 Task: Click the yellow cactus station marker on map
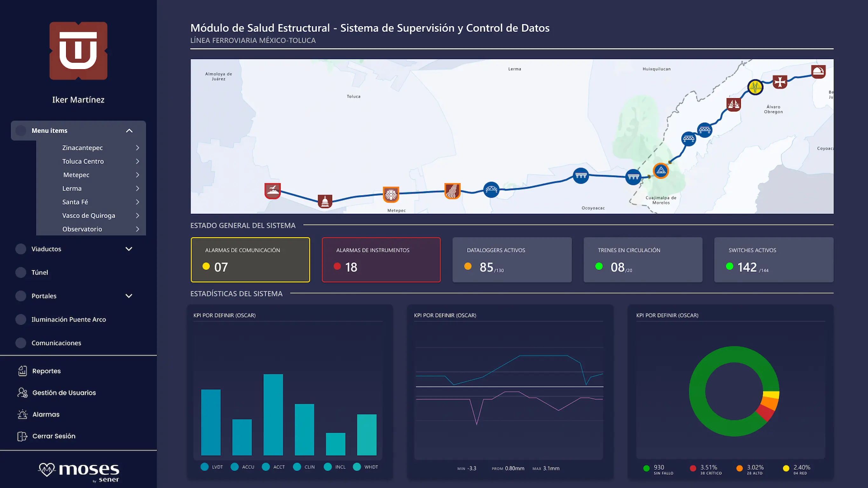point(755,87)
